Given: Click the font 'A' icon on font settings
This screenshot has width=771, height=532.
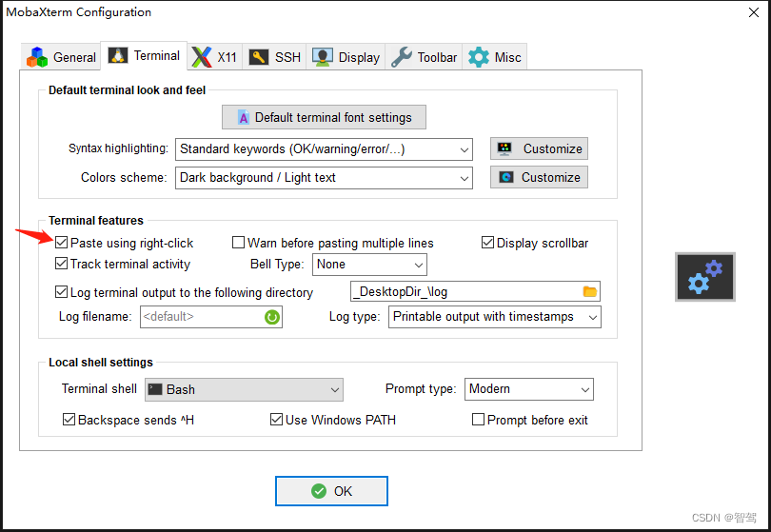Looking at the screenshot, I should coord(244,117).
